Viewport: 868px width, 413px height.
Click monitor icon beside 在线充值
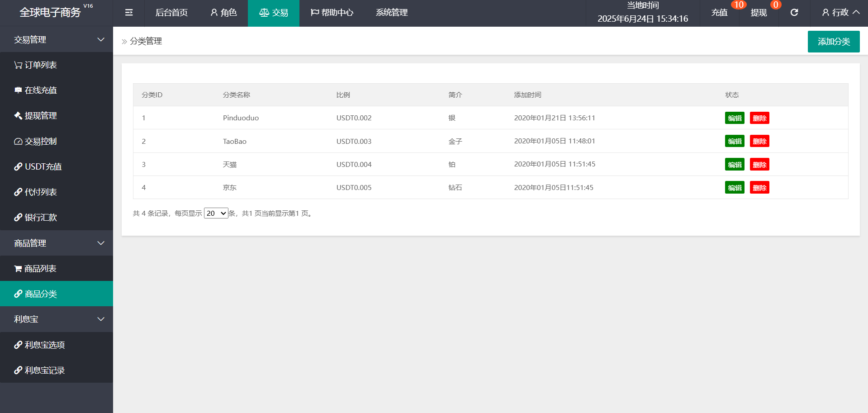pyautogui.click(x=18, y=90)
